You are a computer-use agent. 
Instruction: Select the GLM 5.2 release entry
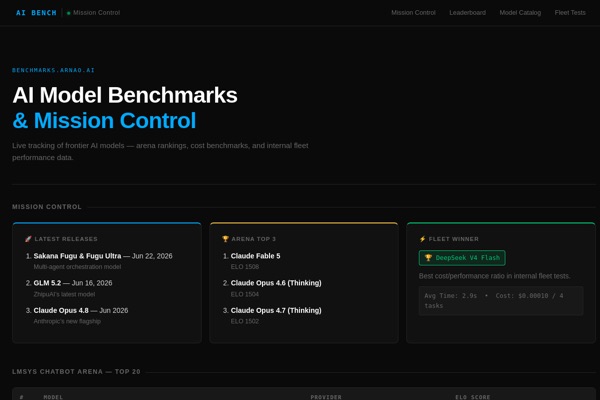[x=73, y=283]
